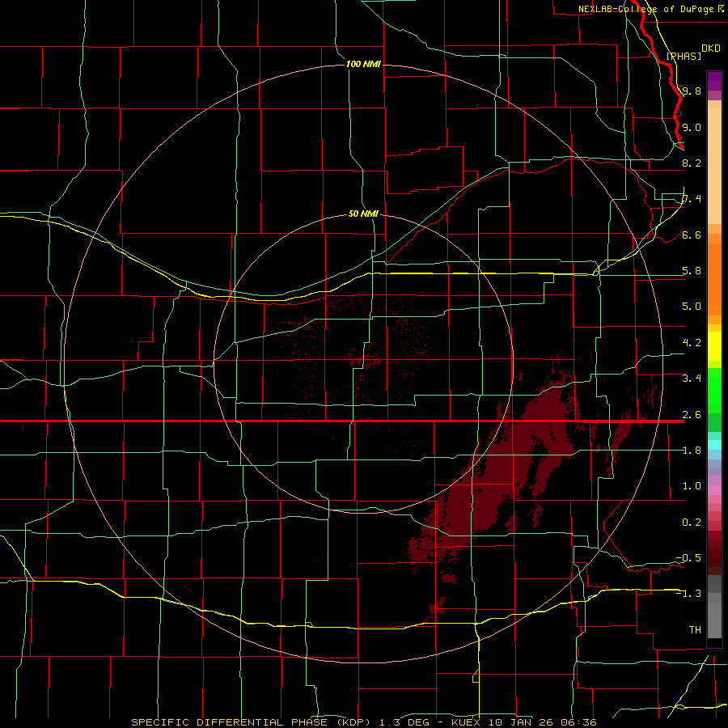The width and height of the screenshot is (728, 728).
Task: Select the 3.4 legend value
Action: [692, 379]
